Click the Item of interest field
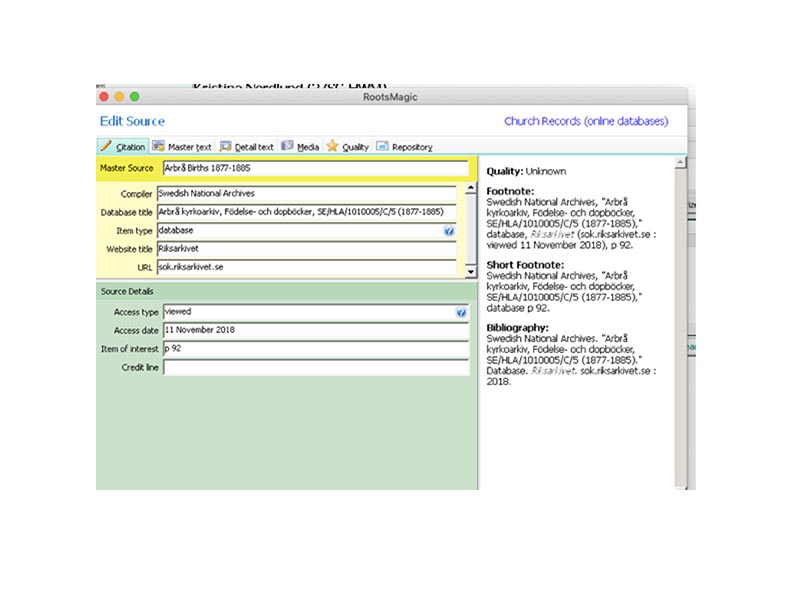Screen dimensions: 792x612 coord(316,349)
